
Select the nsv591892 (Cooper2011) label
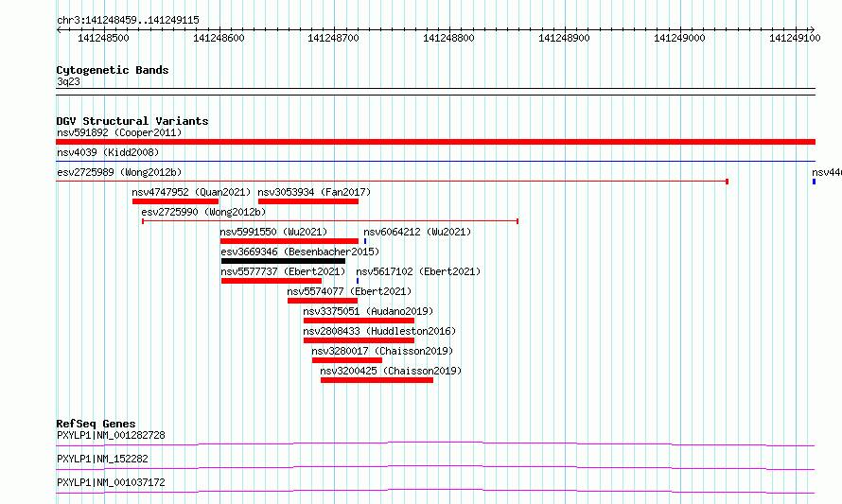coord(119,132)
